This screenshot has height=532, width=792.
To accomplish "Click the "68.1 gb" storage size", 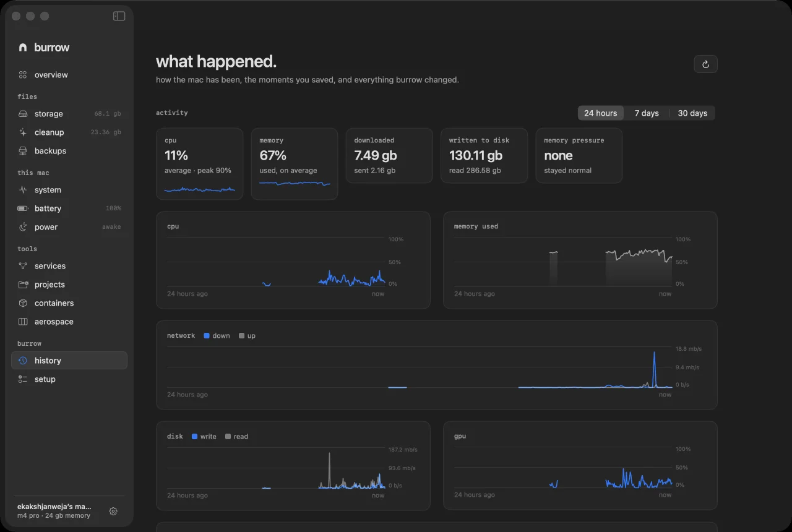I will coord(108,114).
